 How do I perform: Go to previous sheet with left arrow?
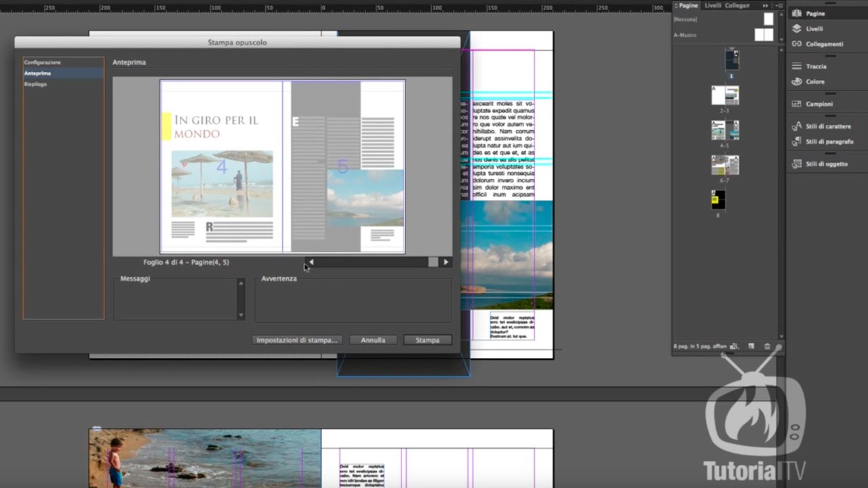[311, 262]
